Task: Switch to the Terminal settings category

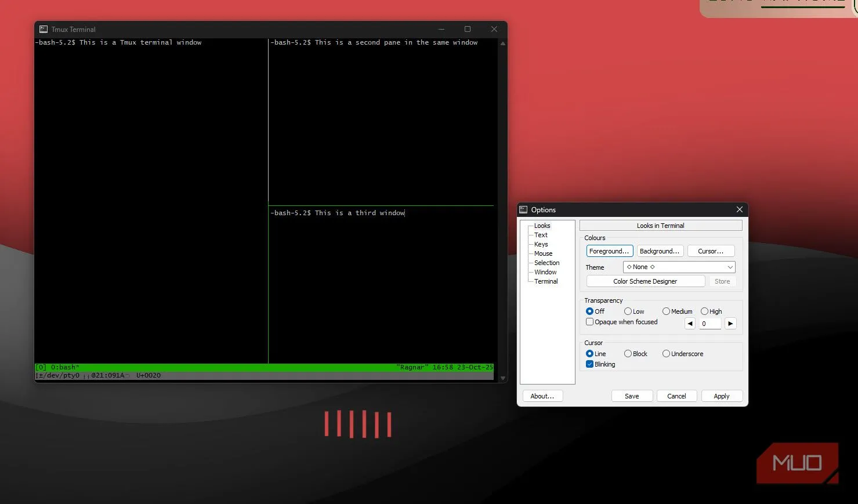Action: pyautogui.click(x=545, y=281)
